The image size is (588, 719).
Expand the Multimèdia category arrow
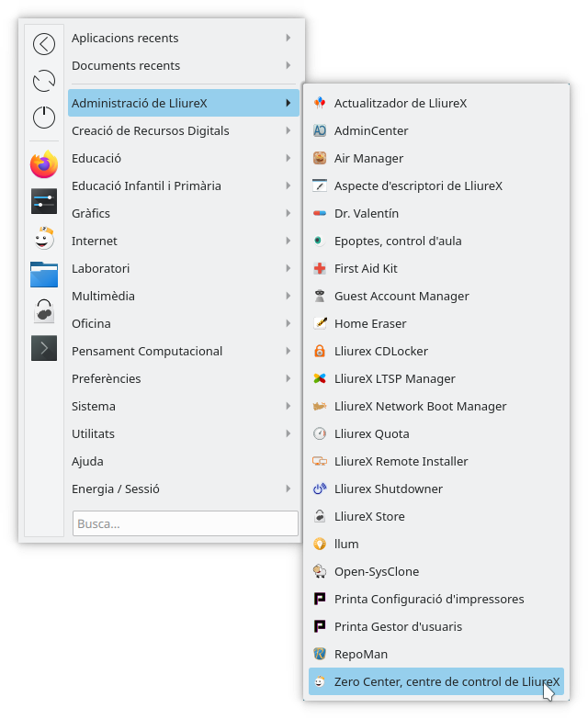point(288,296)
